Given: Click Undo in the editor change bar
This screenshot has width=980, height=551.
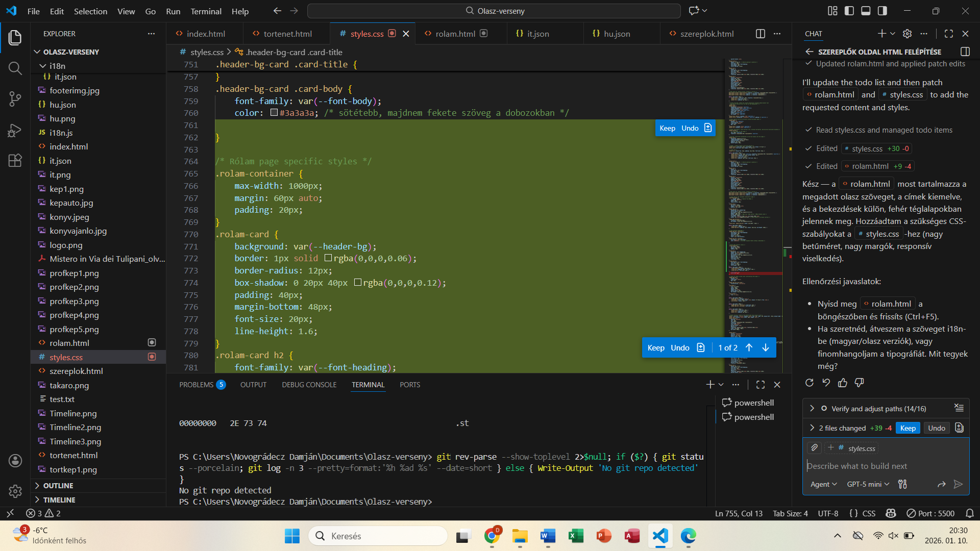Looking at the screenshot, I should click(680, 348).
